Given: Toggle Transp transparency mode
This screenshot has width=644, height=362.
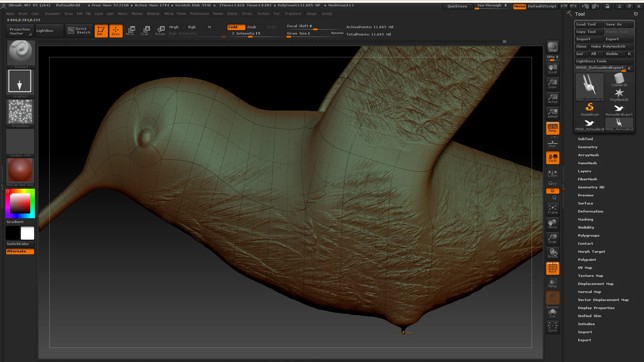Looking at the screenshot, I should click(552, 283).
